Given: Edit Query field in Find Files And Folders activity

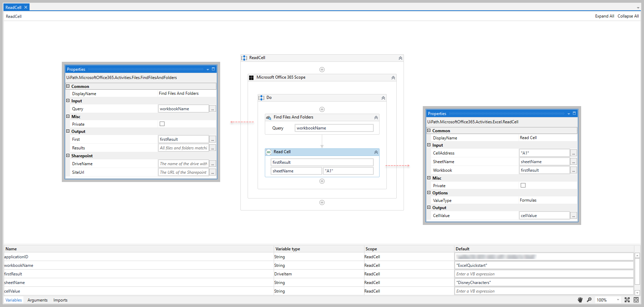Looking at the screenshot, I should (x=334, y=128).
